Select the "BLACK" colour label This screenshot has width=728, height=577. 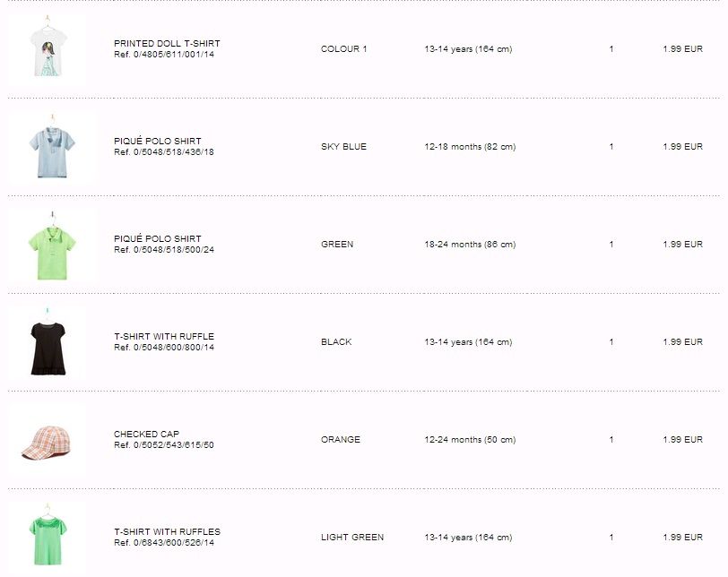point(336,342)
